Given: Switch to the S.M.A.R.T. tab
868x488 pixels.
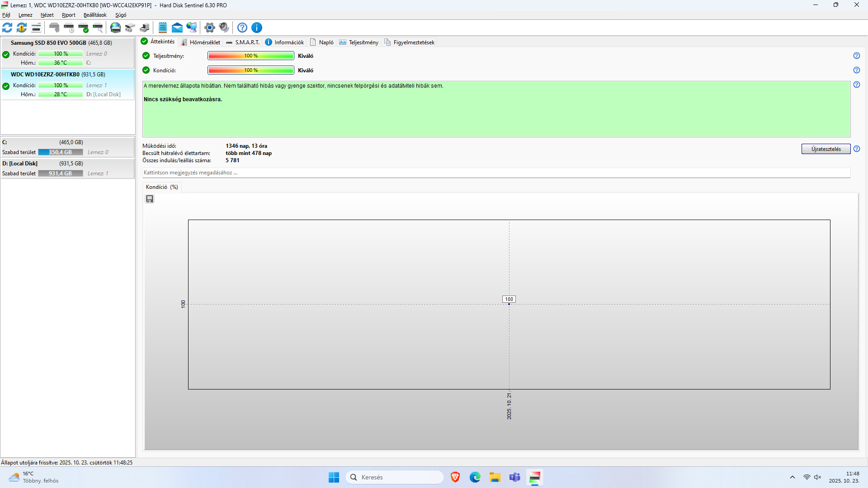Looking at the screenshot, I should pos(243,42).
